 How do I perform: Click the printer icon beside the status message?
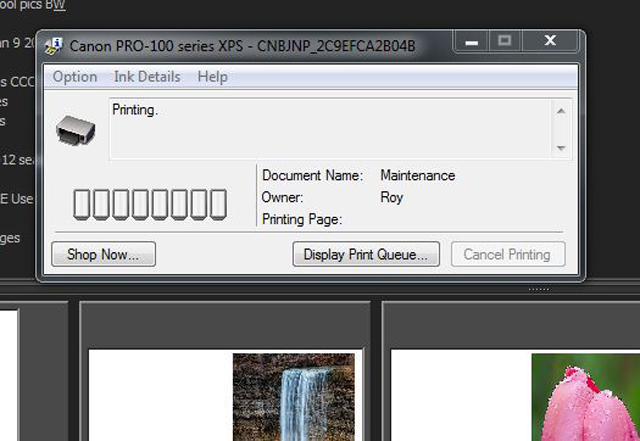(x=76, y=128)
